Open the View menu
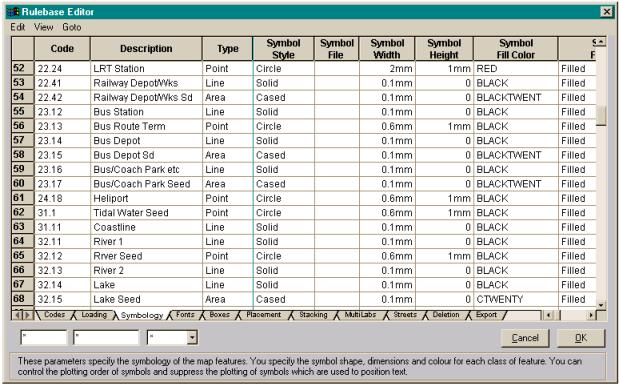This screenshot has height=386, width=619. 43,27
